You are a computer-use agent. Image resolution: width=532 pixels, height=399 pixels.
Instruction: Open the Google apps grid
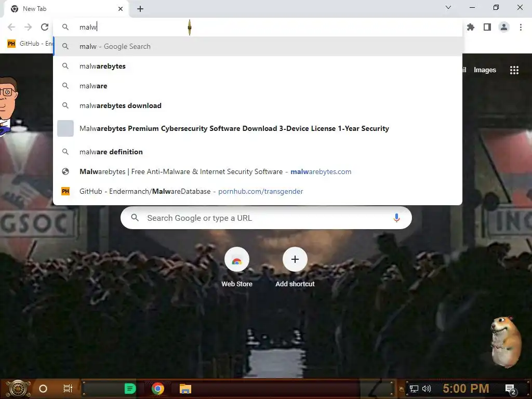tap(514, 70)
